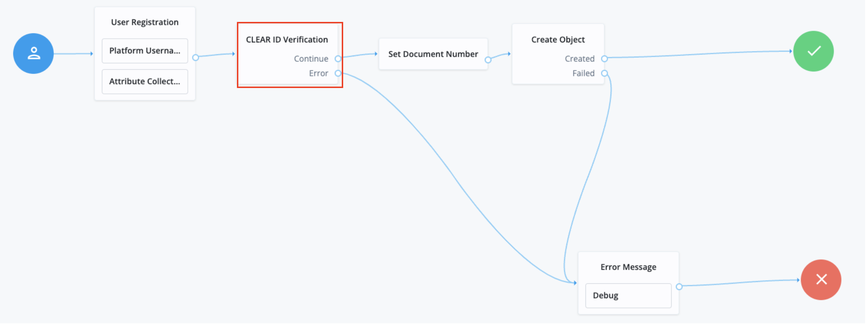Viewport: 868px width, 324px height.
Task: Click the Attribute Collection step
Action: [145, 82]
